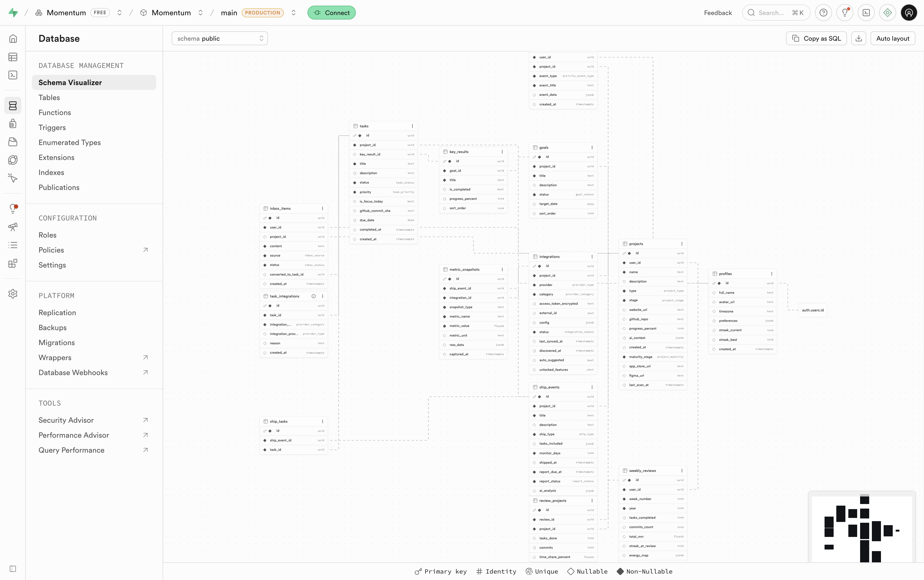
Task: Open the schema public dropdown
Action: 220,38
